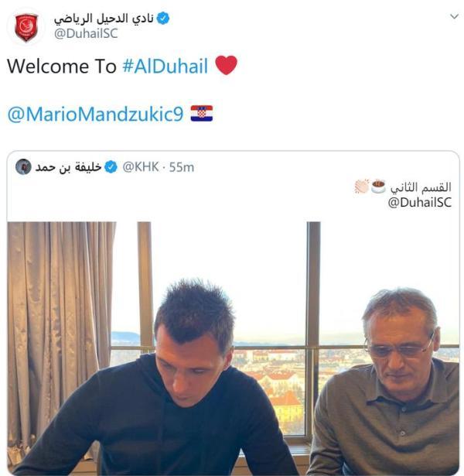Click the 55m timestamp
This screenshot has height=476, width=464.
click(182, 167)
